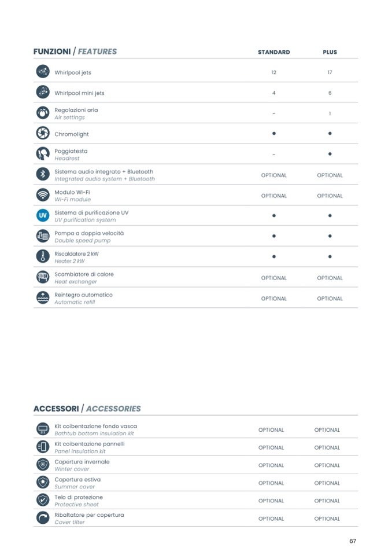392x555 pixels.
Task: Click the Heater 2 kW thermometer icon
Action: coord(42,257)
